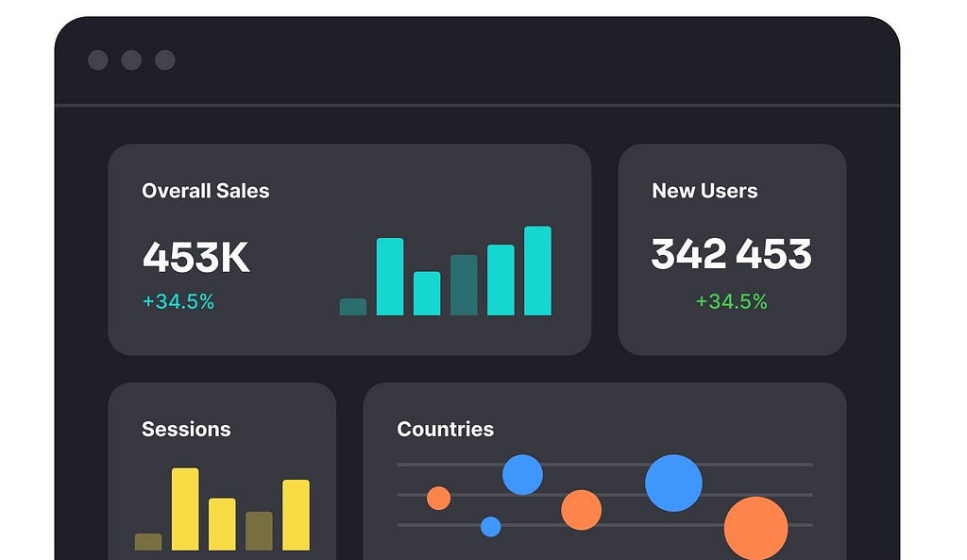Select the small blue bubble in Countries chart
Image resolution: width=967 pixels, height=560 pixels.
tap(492, 524)
